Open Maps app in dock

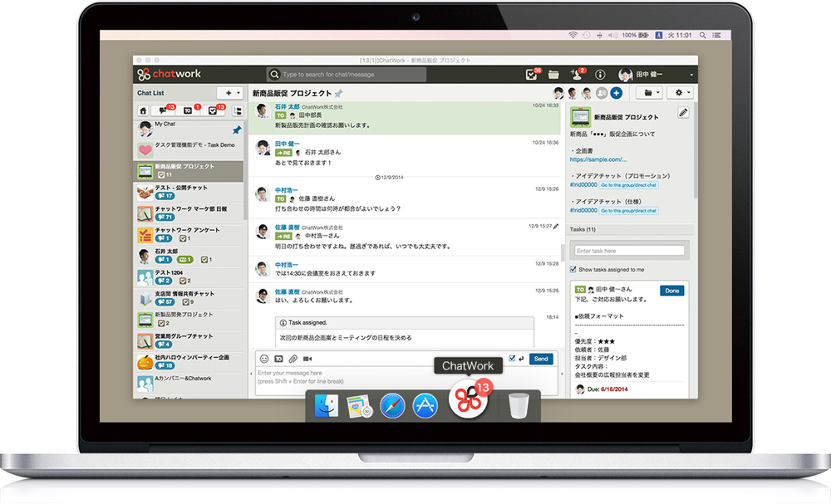click(x=359, y=406)
